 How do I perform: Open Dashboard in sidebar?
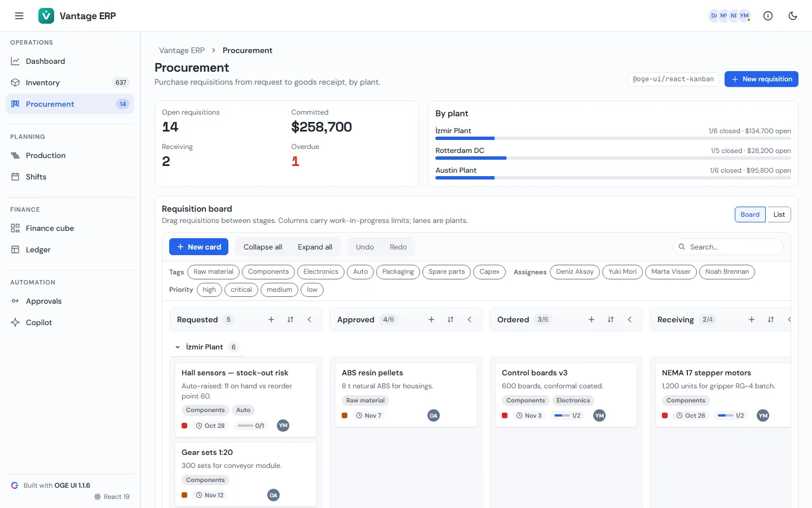(x=70, y=61)
